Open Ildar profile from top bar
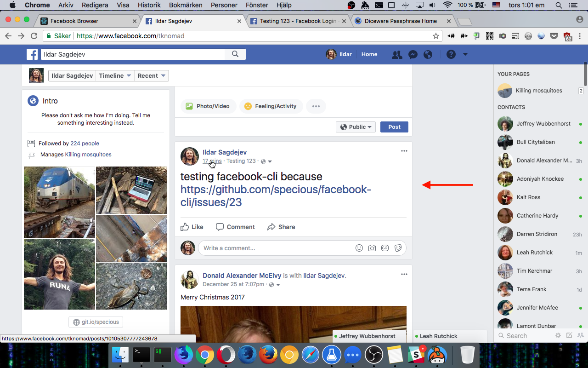 point(339,54)
